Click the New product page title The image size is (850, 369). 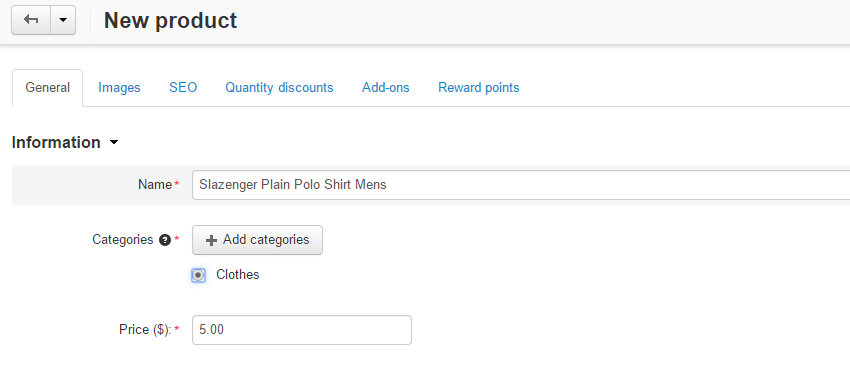click(x=170, y=21)
